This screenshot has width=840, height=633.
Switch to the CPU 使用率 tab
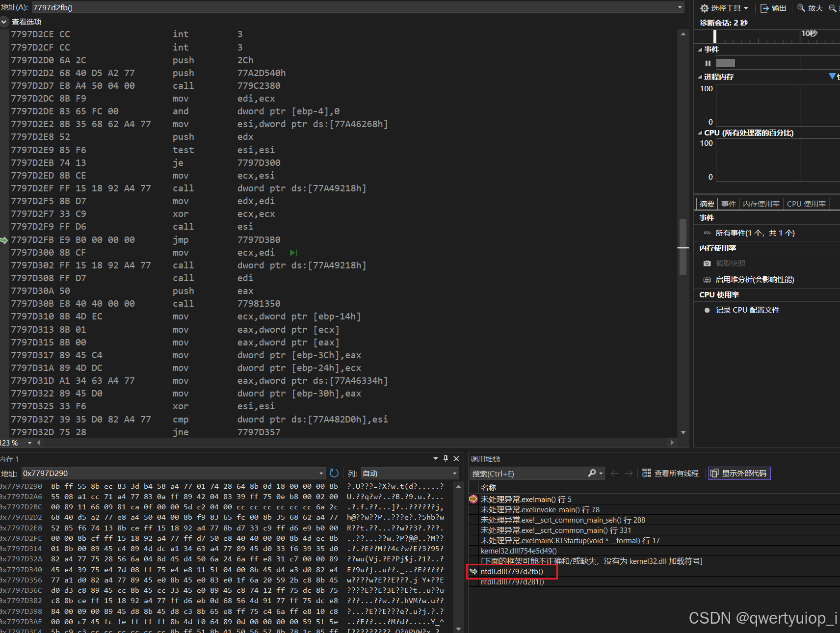[807, 204]
